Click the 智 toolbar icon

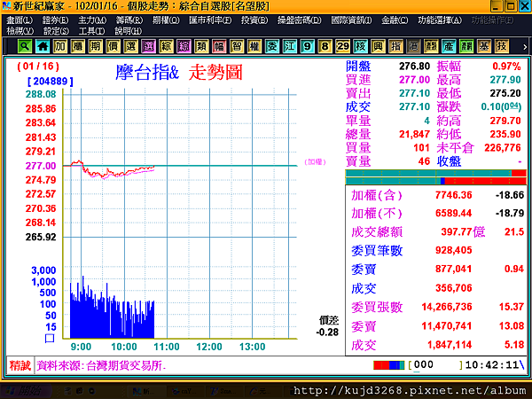237,46
